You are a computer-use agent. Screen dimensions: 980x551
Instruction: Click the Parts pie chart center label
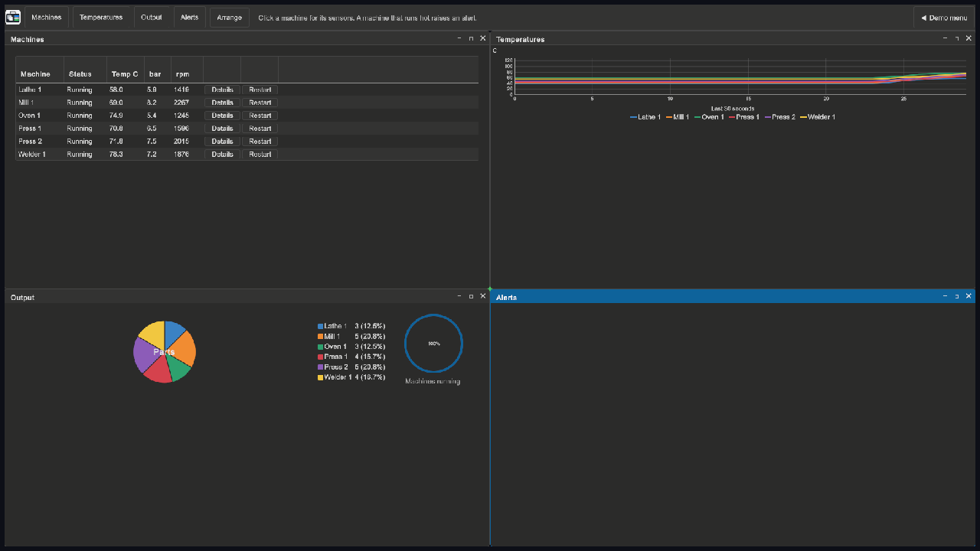[x=164, y=352]
